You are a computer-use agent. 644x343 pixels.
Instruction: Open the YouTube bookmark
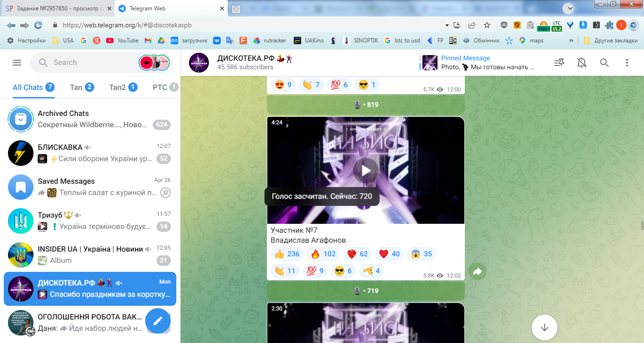pyautogui.click(x=123, y=41)
